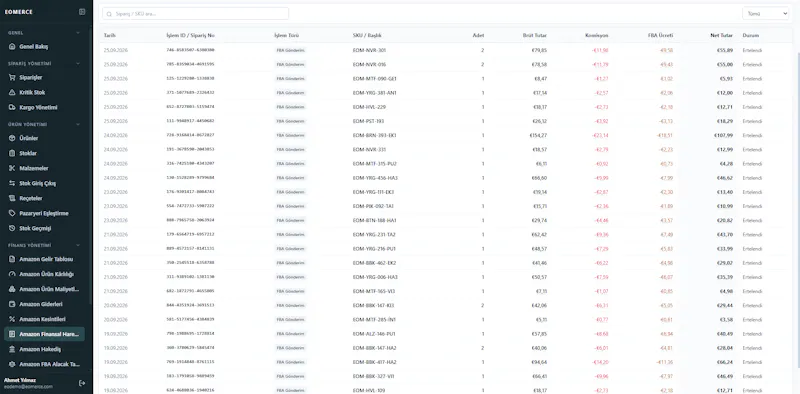Screen dimensions: 800x394
Task: Select SKU EOM-NVR-016 cell
Action: point(369,64)
